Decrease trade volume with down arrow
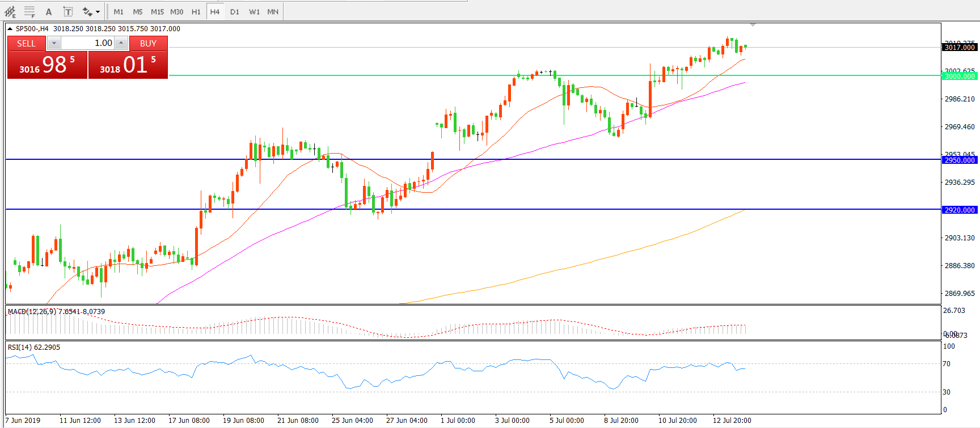Image resolution: width=980 pixels, height=428 pixels. click(x=54, y=43)
